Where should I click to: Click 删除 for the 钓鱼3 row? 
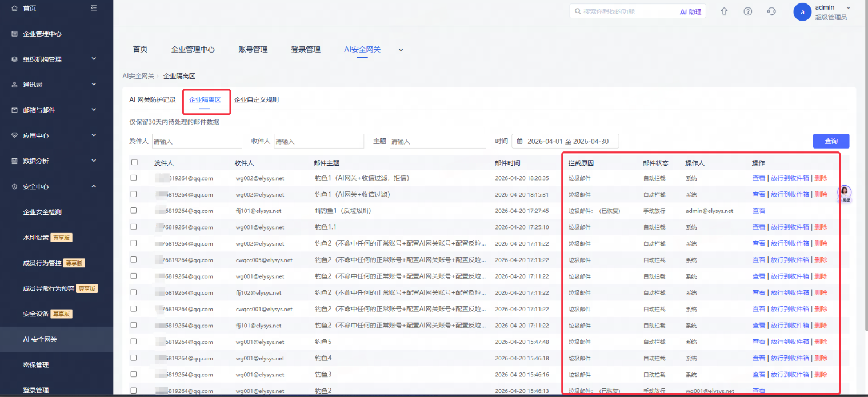821,374
